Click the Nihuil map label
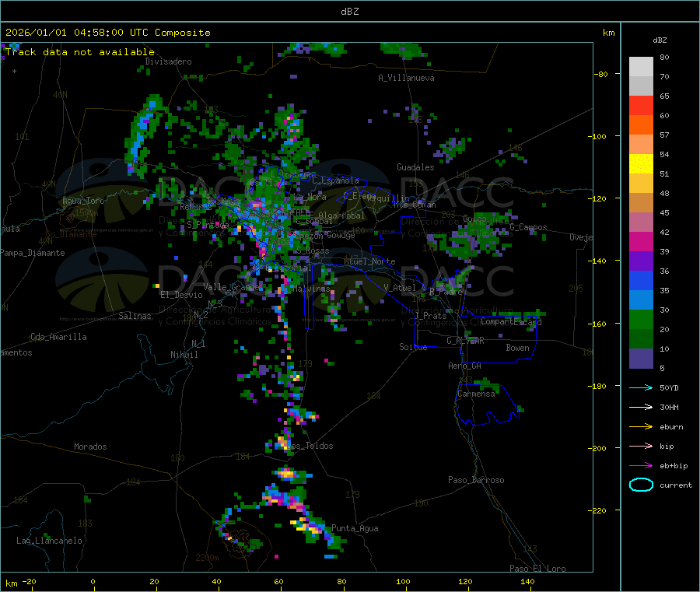The image size is (700, 592). tap(184, 355)
